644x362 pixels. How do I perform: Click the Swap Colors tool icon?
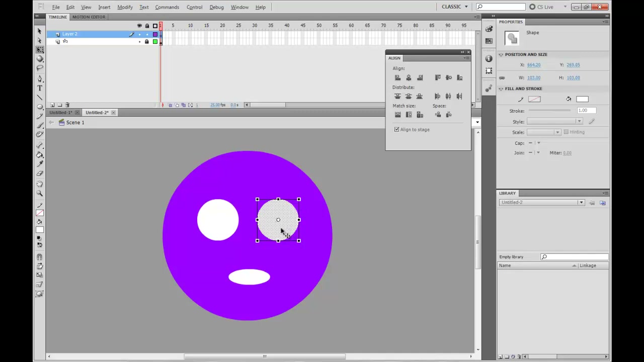(x=40, y=245)
